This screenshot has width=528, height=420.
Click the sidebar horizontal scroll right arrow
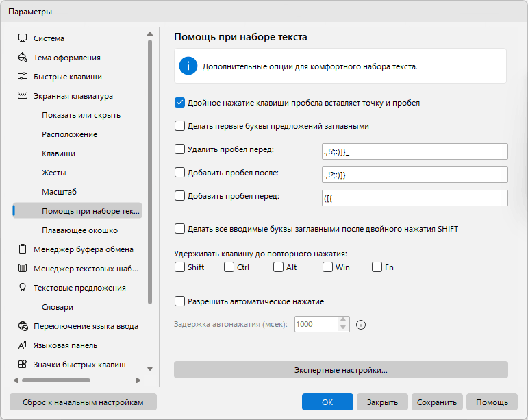(x=138, y=380)
